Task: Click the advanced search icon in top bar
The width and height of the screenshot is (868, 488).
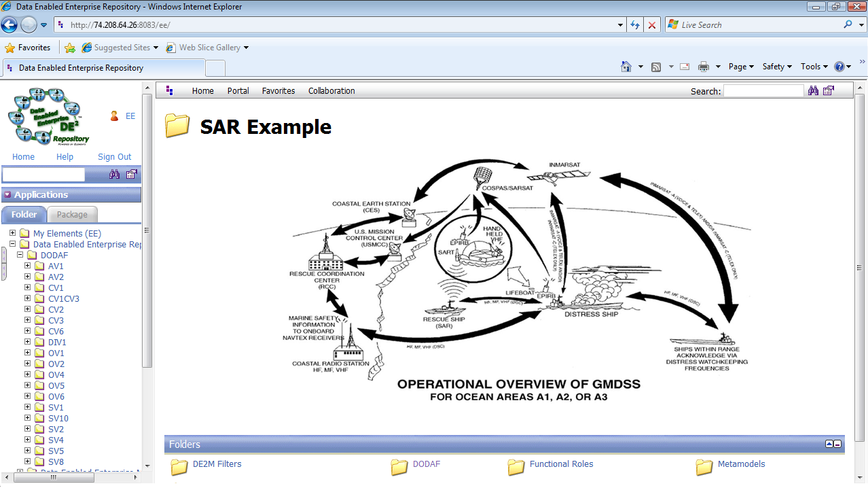Action: click(829, 90)
